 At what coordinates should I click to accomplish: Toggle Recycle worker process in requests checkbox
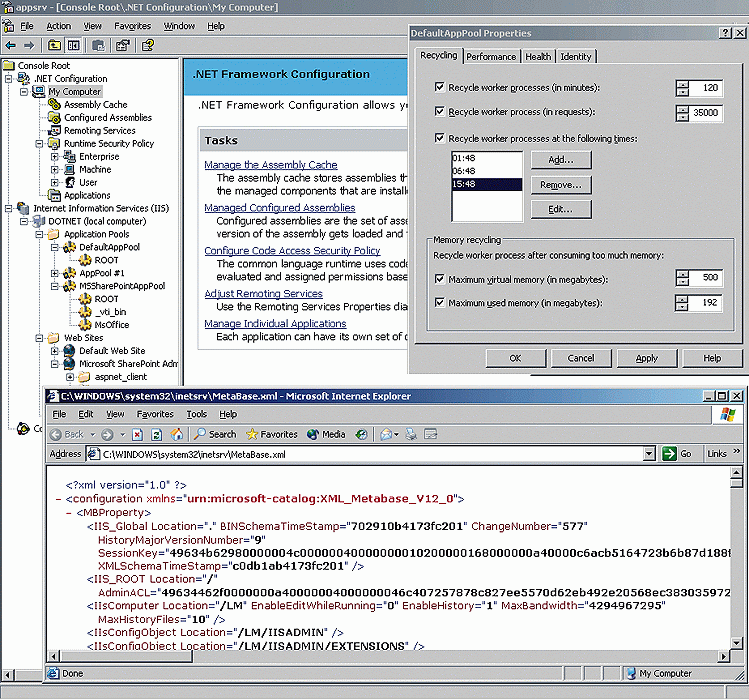(x=439, y=111)
